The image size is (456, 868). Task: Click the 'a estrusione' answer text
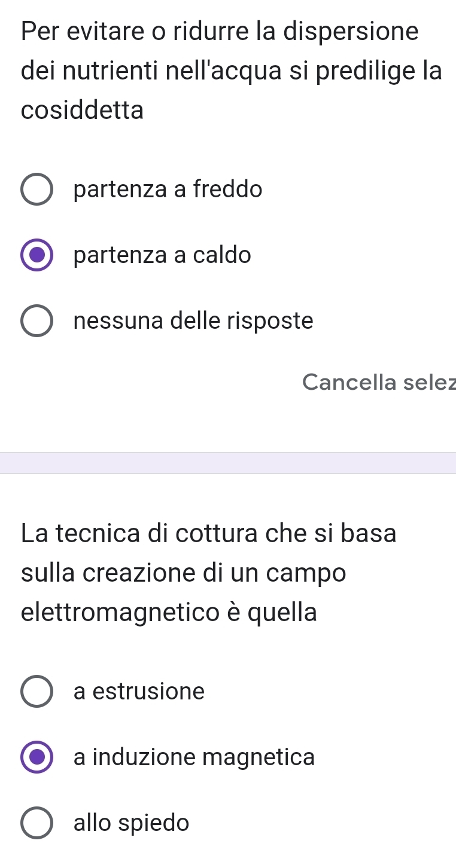click(139, 692)
